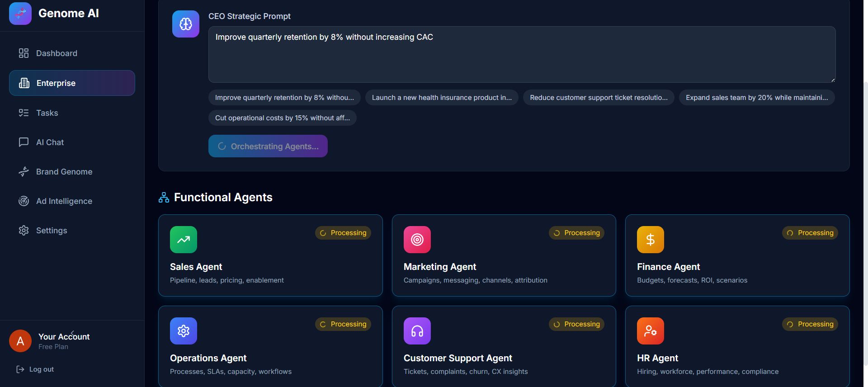Click the Processing badge on HR Agent
868x387 pixels.
click(x=810, y=324)
